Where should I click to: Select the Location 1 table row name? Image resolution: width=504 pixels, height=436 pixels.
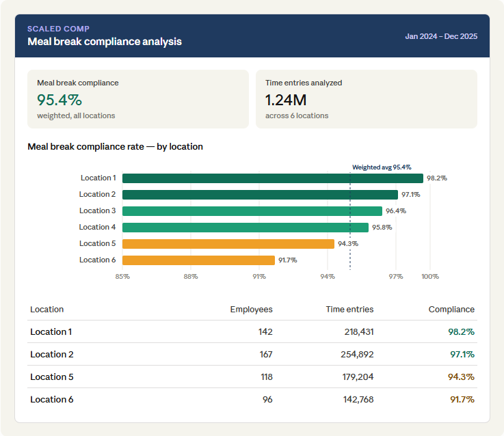click(51, 331)
